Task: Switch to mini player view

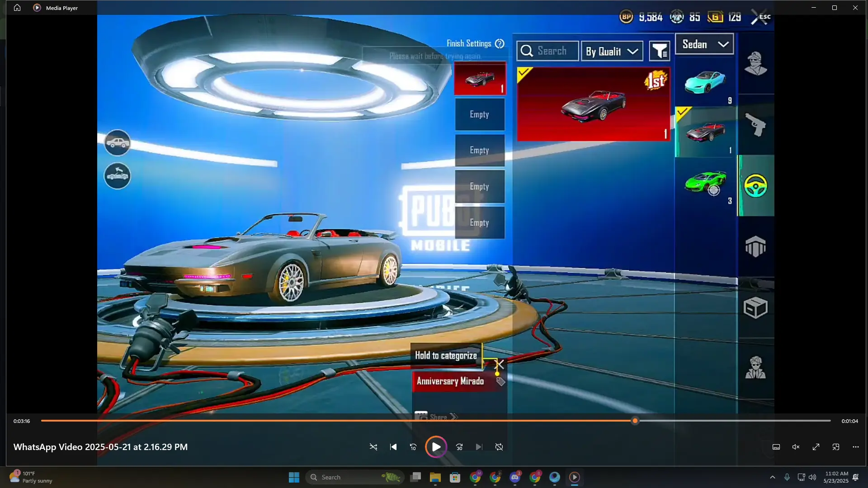Action: point(835,447)
